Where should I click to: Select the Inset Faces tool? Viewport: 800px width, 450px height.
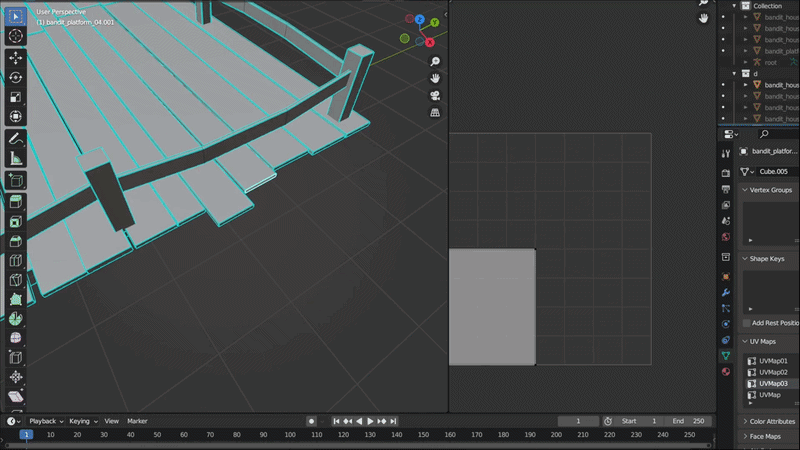tap(16, 222)
